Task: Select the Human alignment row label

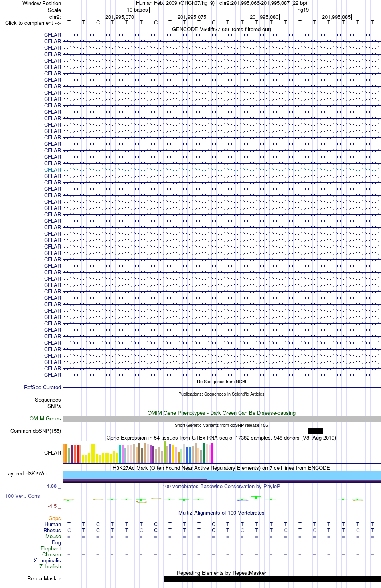Action: point(53,524)
